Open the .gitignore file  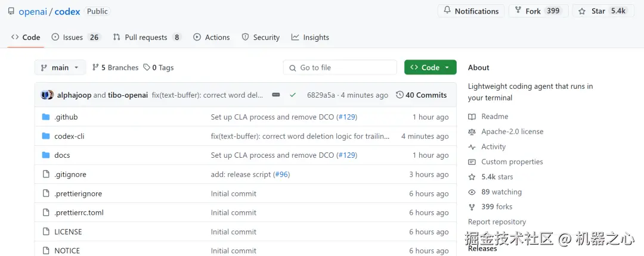[x=70, y=174]
